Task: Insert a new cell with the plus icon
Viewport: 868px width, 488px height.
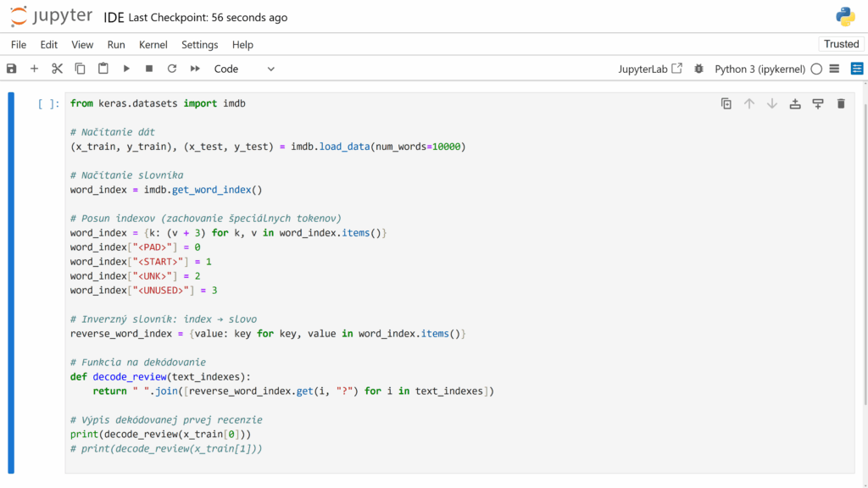Action: click(34, 69)
